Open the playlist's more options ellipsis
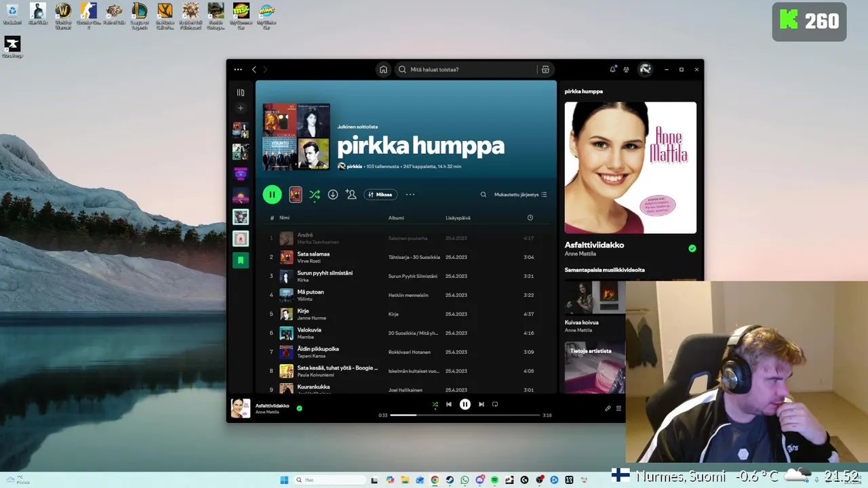 click(410, 195)
